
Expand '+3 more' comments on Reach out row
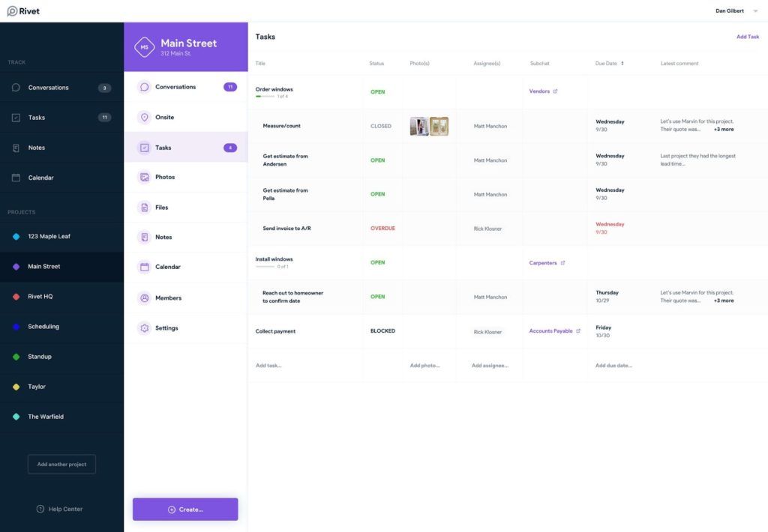tap(724, 300)
